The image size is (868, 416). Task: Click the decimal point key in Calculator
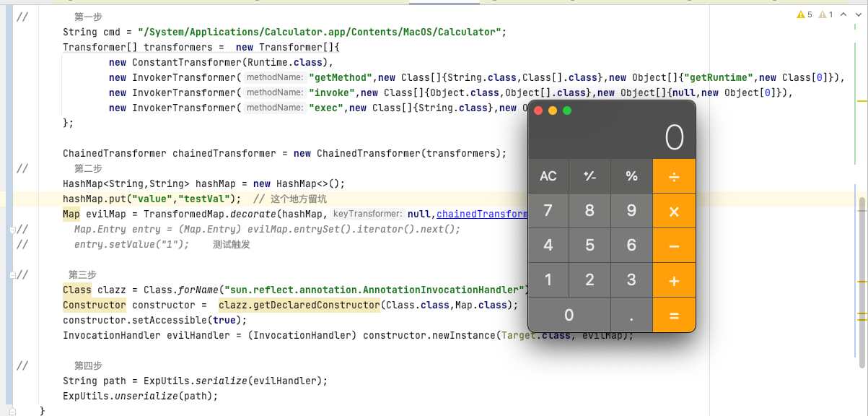coord(631,315)
